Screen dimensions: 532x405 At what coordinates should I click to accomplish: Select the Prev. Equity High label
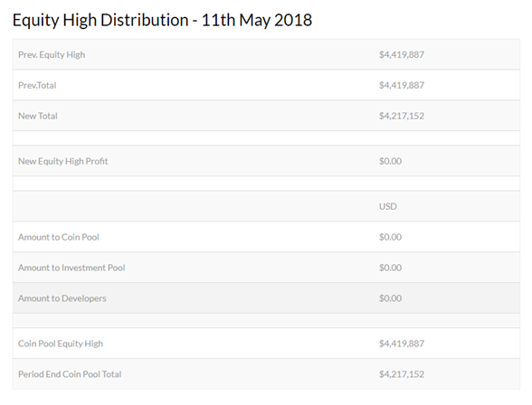click(x=52, y=54)
